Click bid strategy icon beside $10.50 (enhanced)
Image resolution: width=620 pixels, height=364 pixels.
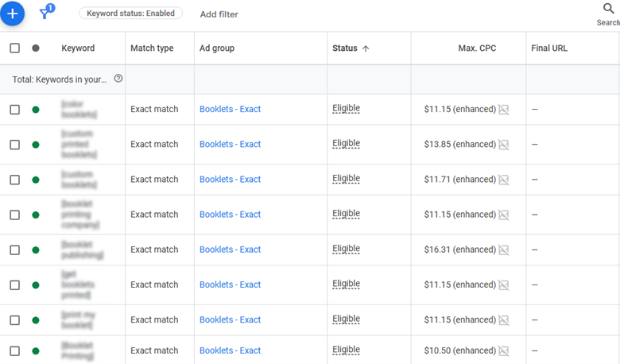504,350
